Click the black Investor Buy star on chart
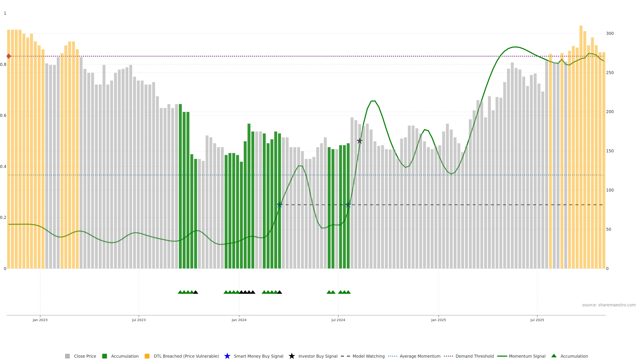644x362 pixels. tap(360, 141)
